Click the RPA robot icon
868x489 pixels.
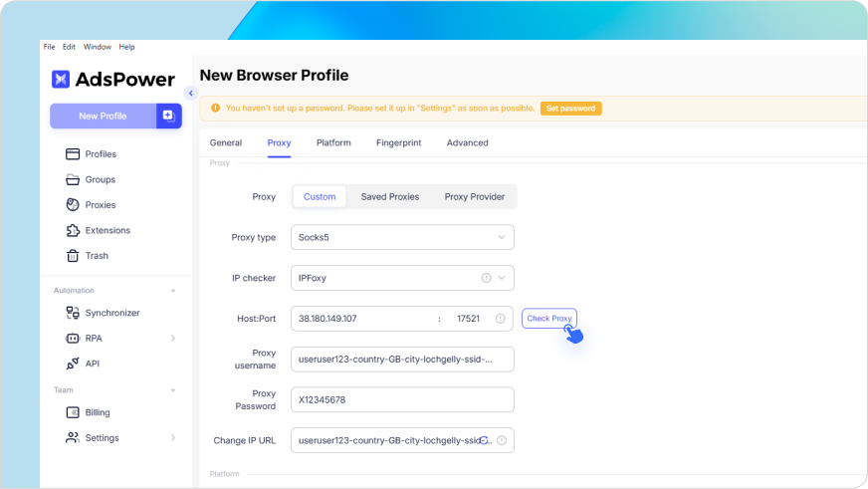click(x=73, y=339)
